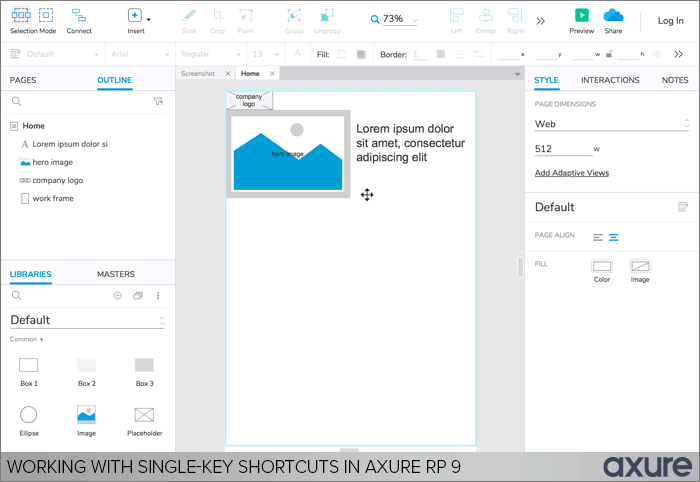Click the gray Fill color swatch

pos(361,54)
